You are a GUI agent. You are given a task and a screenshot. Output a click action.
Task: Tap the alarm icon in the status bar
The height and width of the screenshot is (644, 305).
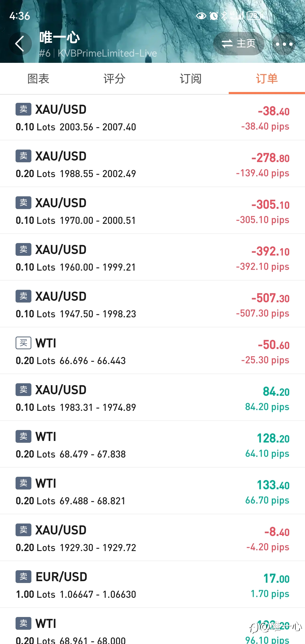(214, 16)
